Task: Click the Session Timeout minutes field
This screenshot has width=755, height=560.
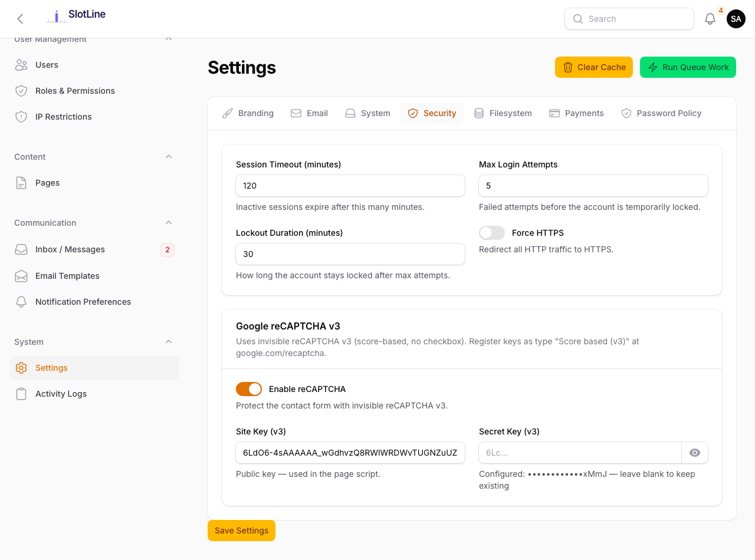Action: [x=350, y=186]
